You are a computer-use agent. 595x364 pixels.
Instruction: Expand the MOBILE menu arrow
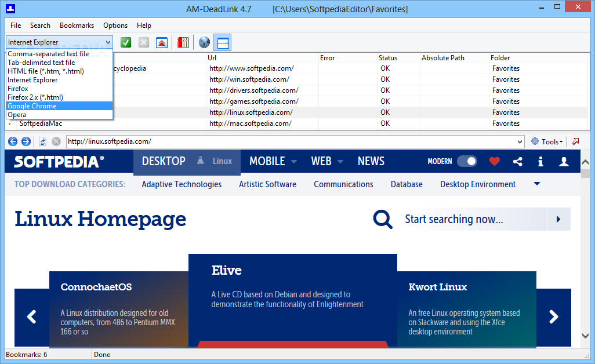293,162
